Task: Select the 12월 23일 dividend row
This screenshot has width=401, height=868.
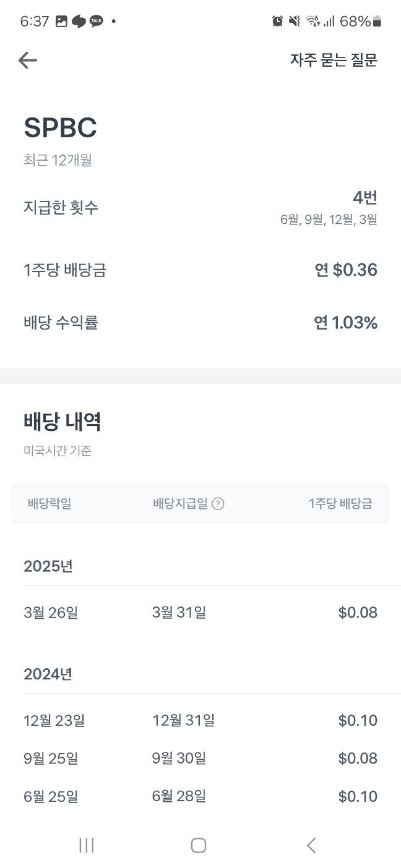Action: tap(200, 720)
